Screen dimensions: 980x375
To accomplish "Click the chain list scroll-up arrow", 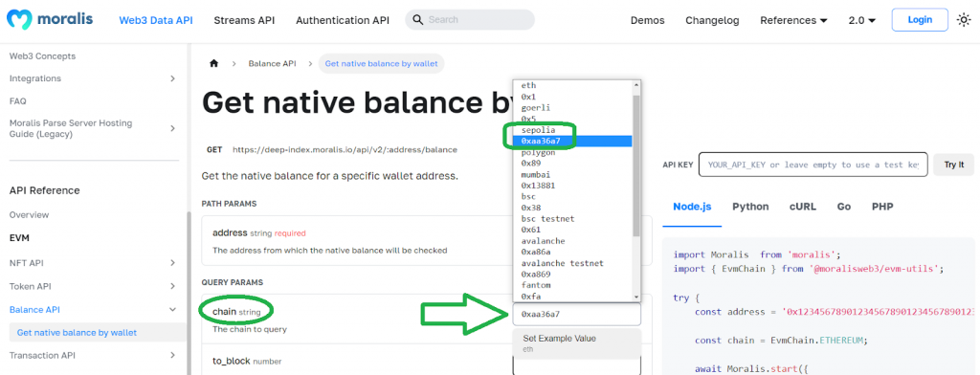I will 636,84.
